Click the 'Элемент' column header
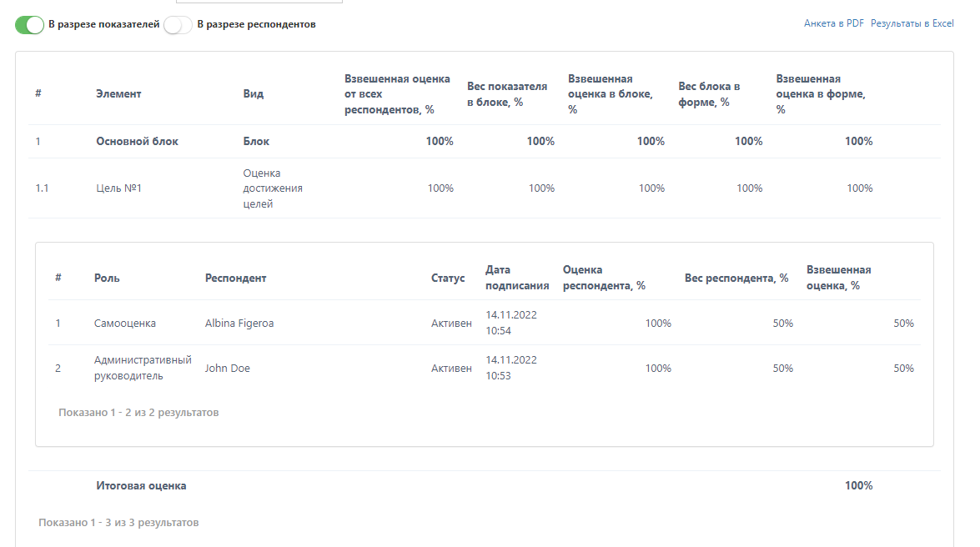The height and width of the screenshot is (547, 980). coord(118,93)
